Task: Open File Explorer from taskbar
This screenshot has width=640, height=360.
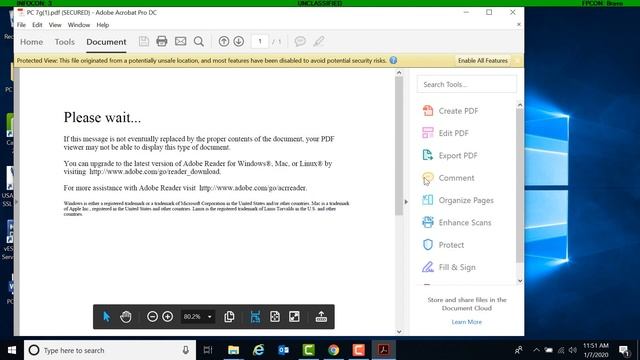Action: click(x=233, y=350)
